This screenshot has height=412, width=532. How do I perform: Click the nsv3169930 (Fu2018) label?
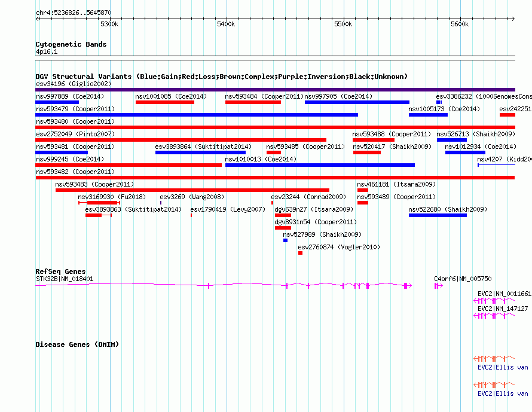pyautogui.click(x=112, y=197)
